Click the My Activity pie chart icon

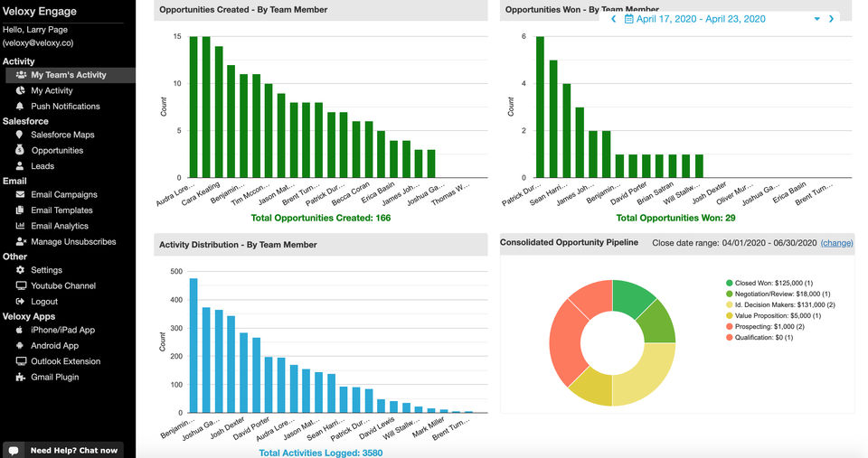point(21,90)
